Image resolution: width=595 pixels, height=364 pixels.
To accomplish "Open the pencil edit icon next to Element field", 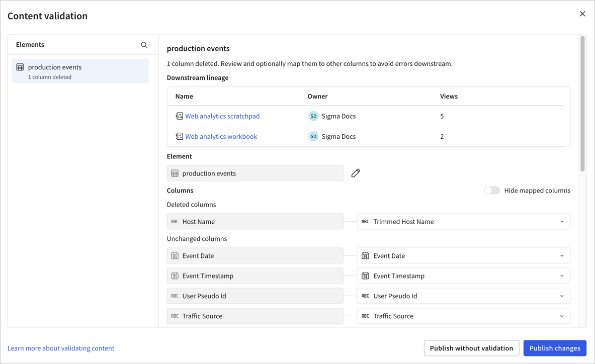I will [x=356, y=173].
